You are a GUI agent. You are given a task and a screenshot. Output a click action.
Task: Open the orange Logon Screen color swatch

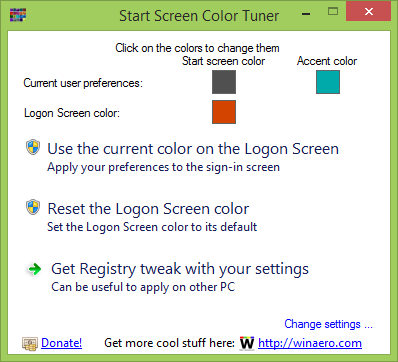224,112
